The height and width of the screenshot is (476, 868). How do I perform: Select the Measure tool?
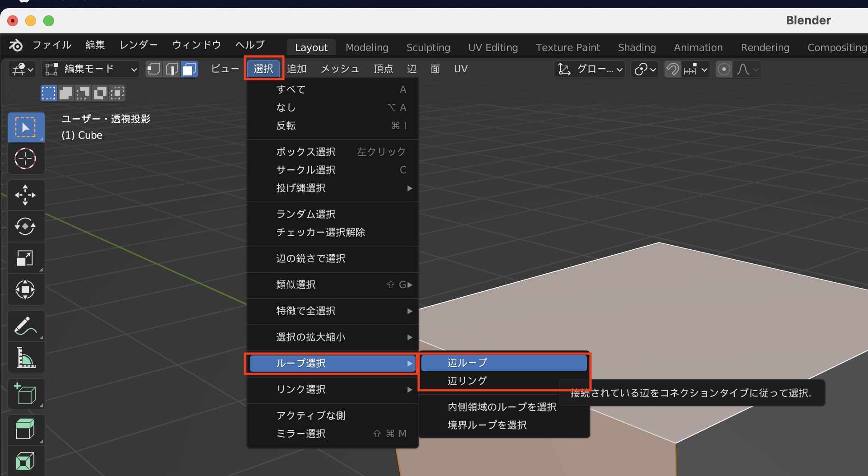25,358
